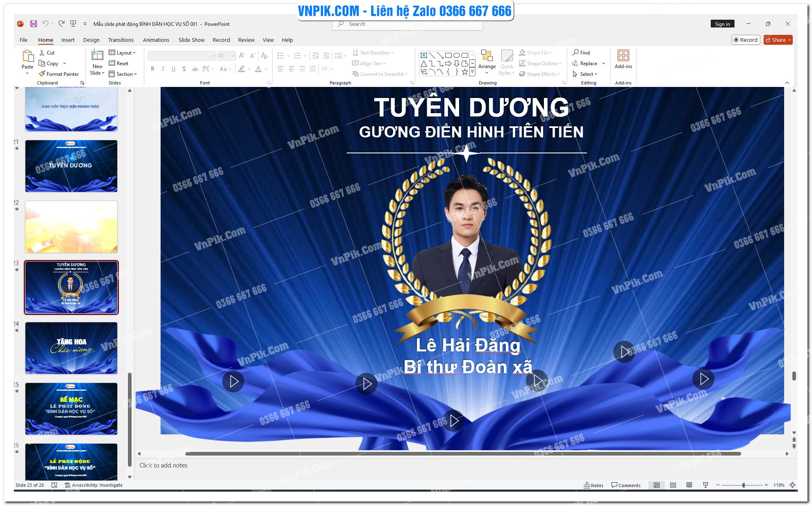Click the font name combo box
Screen dimensions: 812x506
[182, 55]
